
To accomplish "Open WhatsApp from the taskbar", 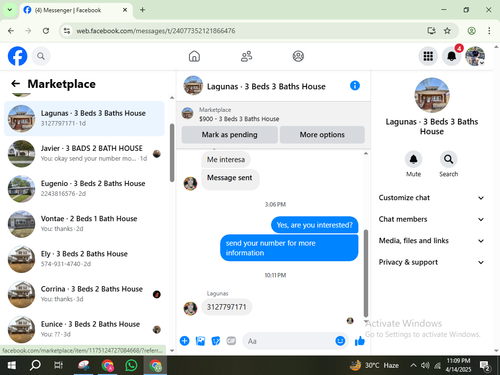I will point(131,365).
